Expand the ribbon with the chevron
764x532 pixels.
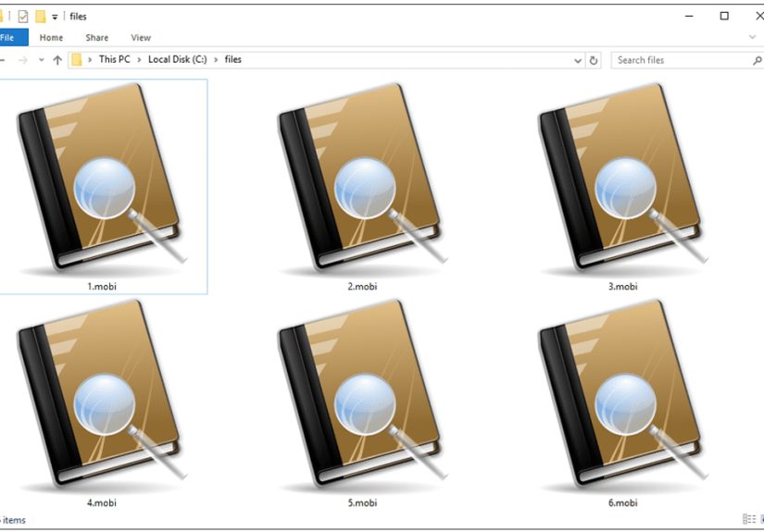752,37
